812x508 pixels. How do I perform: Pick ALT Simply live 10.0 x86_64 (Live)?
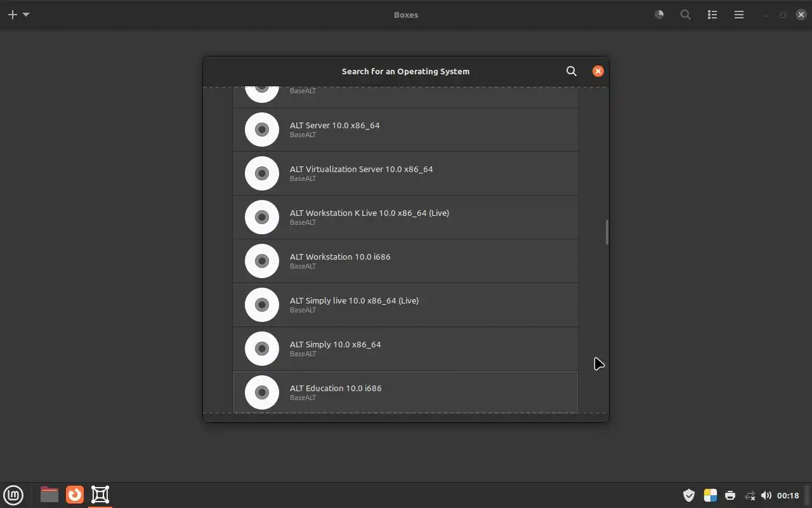tap(406, 305)
